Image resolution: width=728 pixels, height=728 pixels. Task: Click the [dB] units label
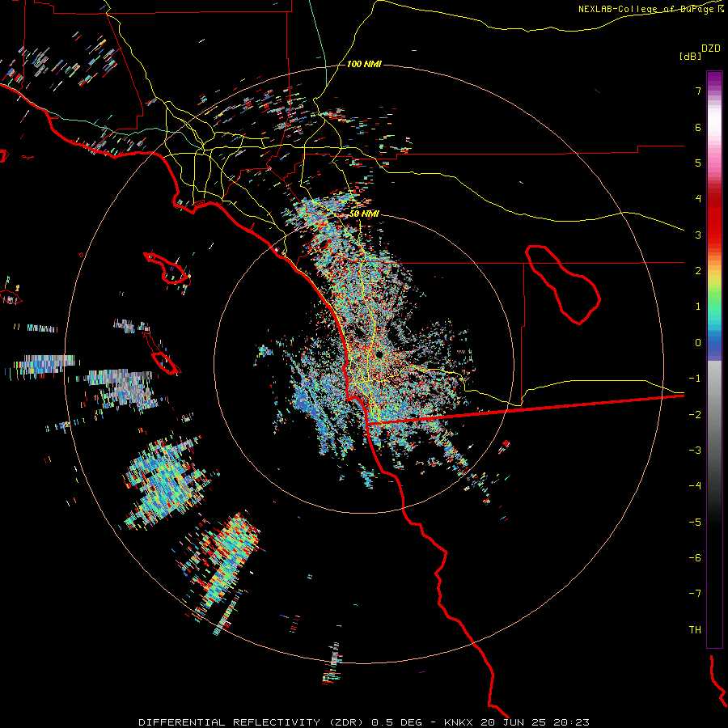tap(690, 56)
